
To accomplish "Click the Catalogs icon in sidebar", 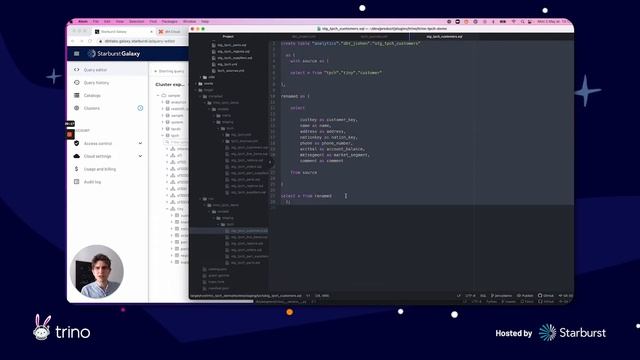I will tap(76, 95).
